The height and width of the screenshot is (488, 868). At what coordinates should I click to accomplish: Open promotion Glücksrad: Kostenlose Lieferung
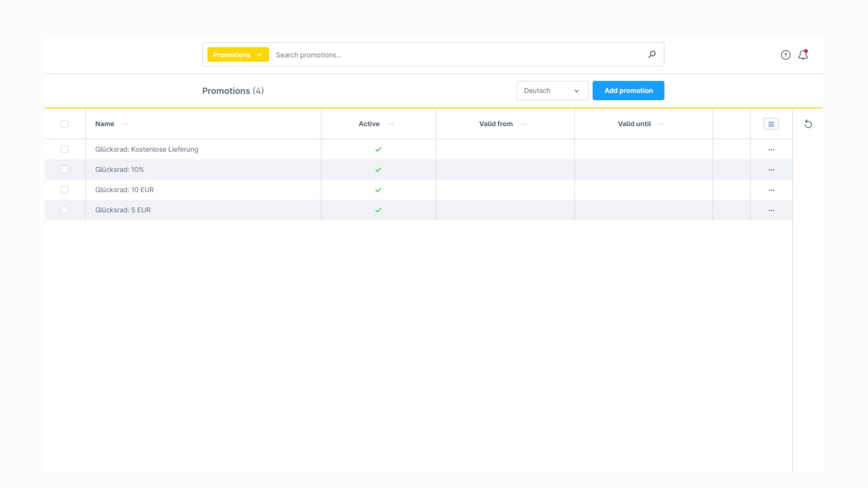click(146, 150)
